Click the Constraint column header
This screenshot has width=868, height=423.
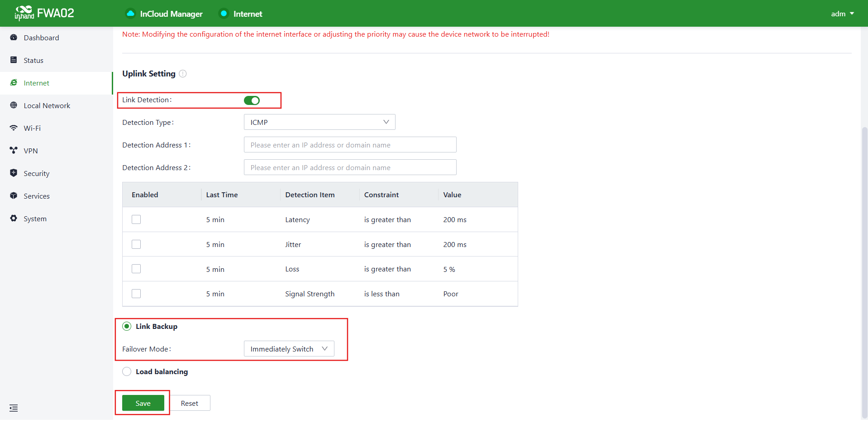click(x=382, y=195)
